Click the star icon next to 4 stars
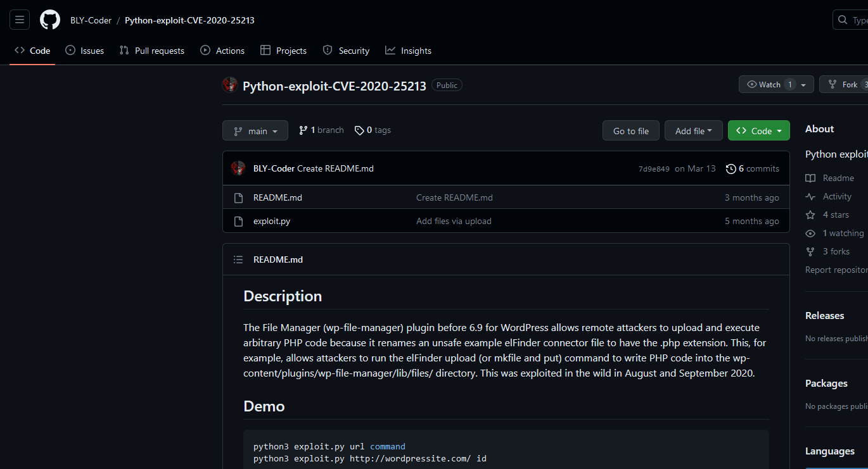The image size is (868, 469). pyautogui.click(x=810, y=215)
